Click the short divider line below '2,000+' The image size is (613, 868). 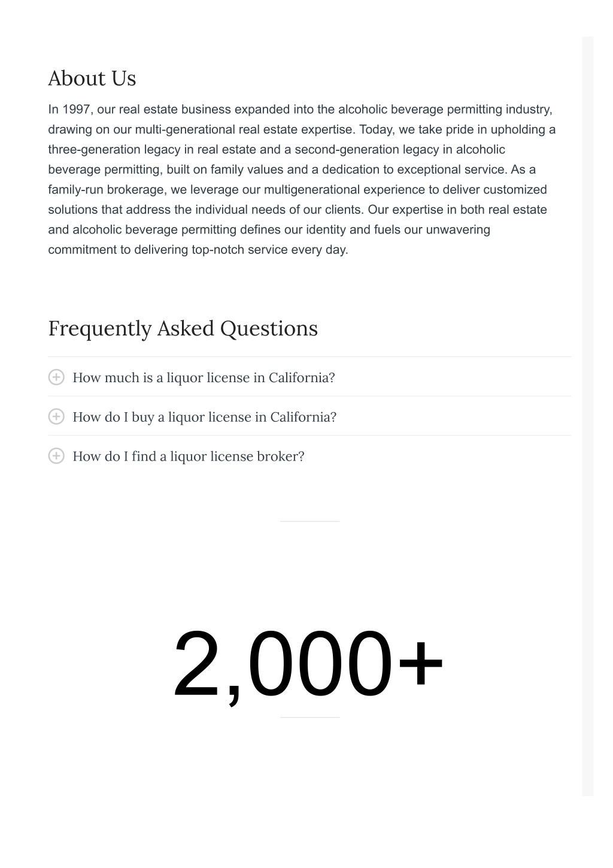point(310,717)
